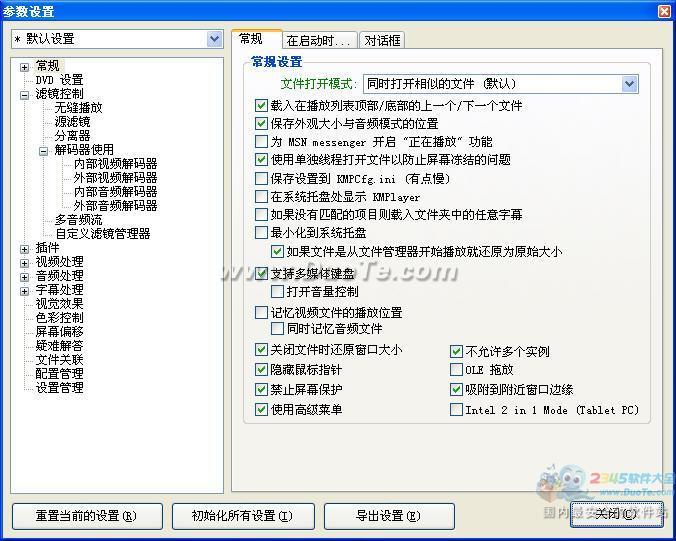The image size is (676, 541).
Task: Select 视觉效果 tree item
Action: pyautogui.click(x=59, y=304)
